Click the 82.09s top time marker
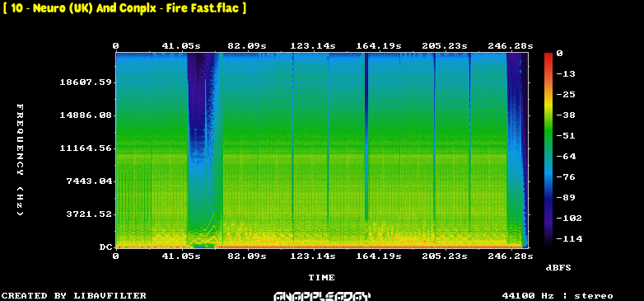Image resolution: width=644 pixels, height=301 pixels. (247, 45)
